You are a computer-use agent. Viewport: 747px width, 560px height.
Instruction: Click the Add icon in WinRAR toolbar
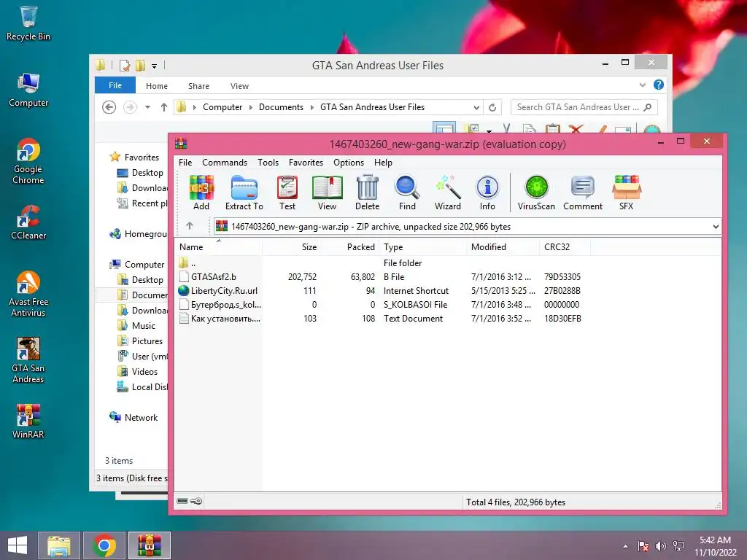(x=201, y=192)
